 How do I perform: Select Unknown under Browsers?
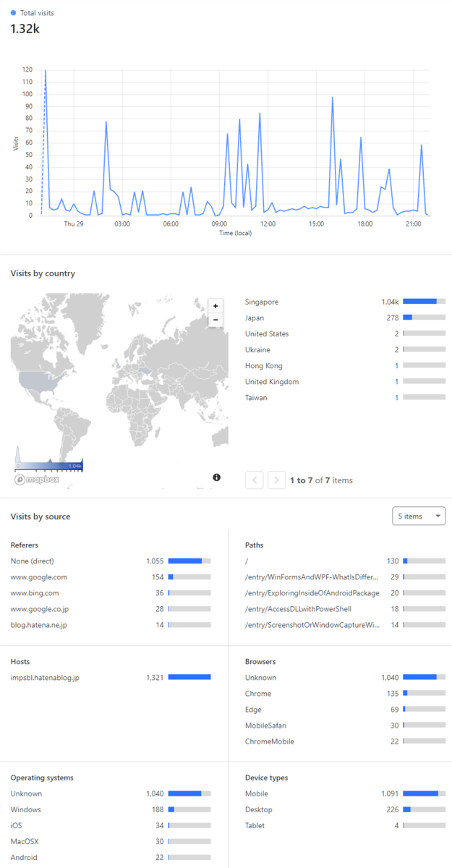(x=345, y=677)
